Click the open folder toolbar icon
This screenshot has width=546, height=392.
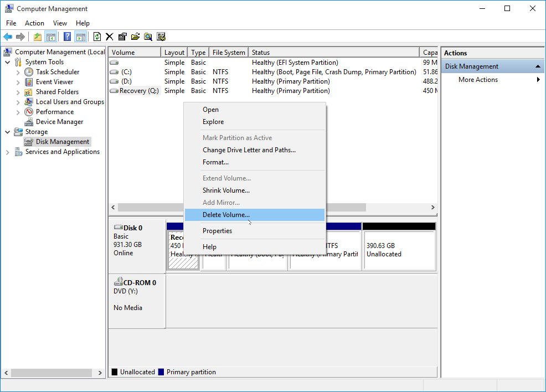(135, 37)
